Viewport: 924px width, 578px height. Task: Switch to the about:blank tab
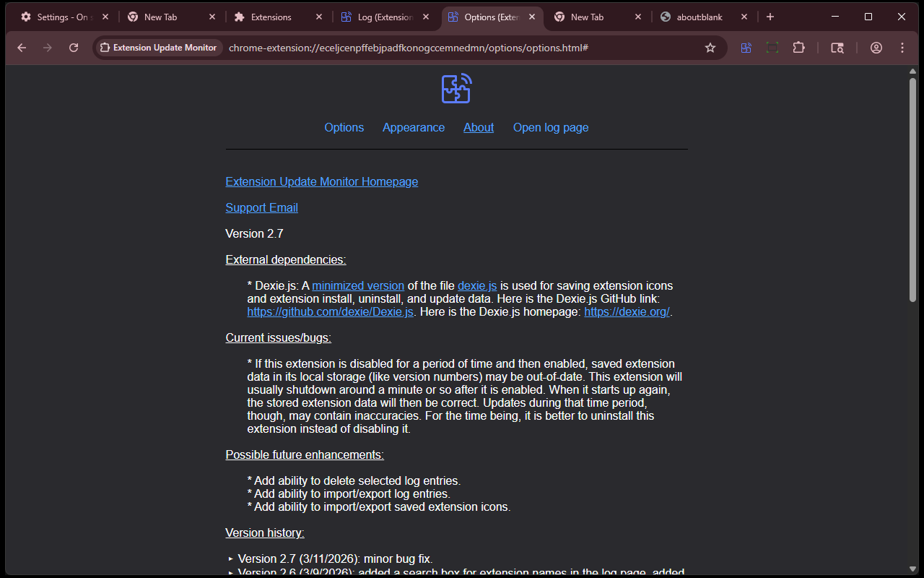coord(705,17)
